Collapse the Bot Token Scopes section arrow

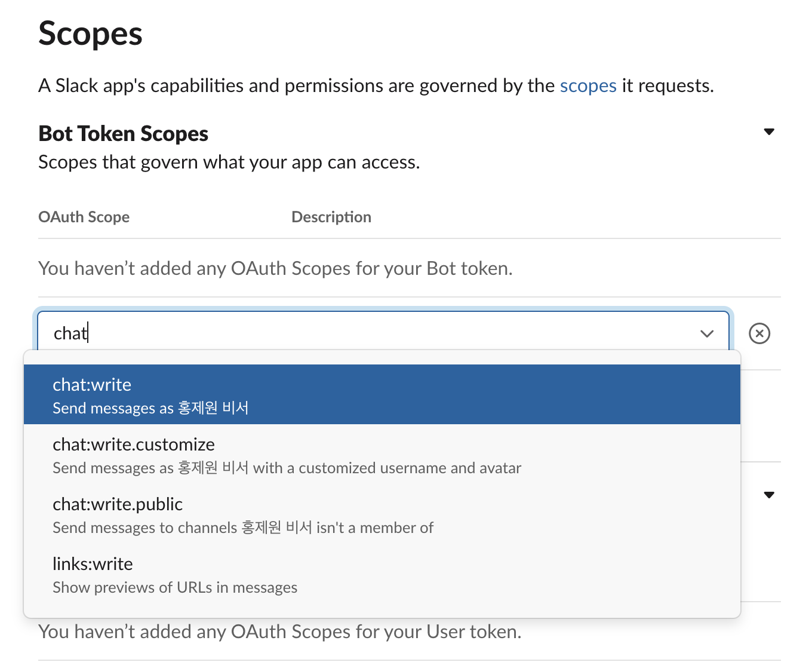click(x=769, y=131)
